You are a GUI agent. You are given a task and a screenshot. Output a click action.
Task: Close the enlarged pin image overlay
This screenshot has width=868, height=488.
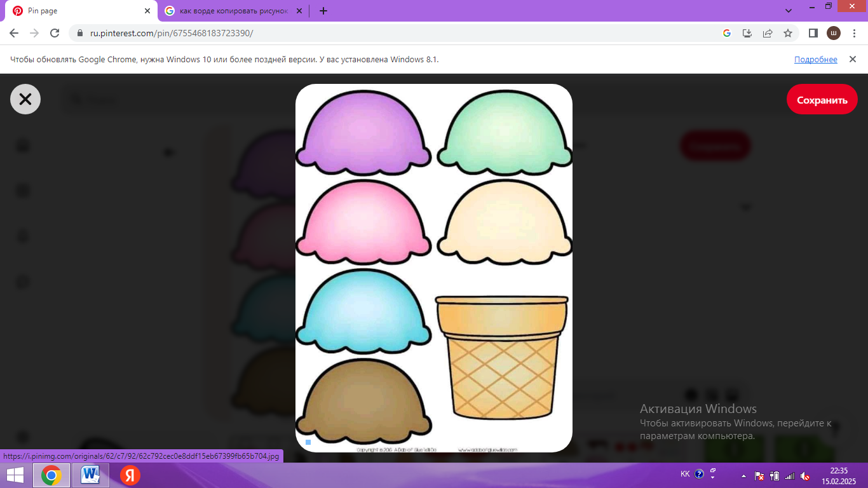25,99
